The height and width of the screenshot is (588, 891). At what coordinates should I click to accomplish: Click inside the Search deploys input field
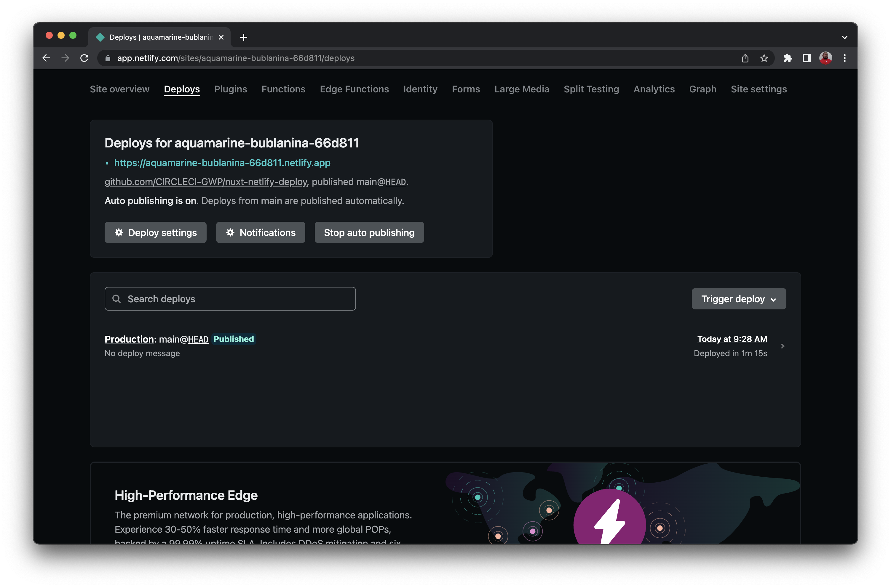click(x=230, y=298)
